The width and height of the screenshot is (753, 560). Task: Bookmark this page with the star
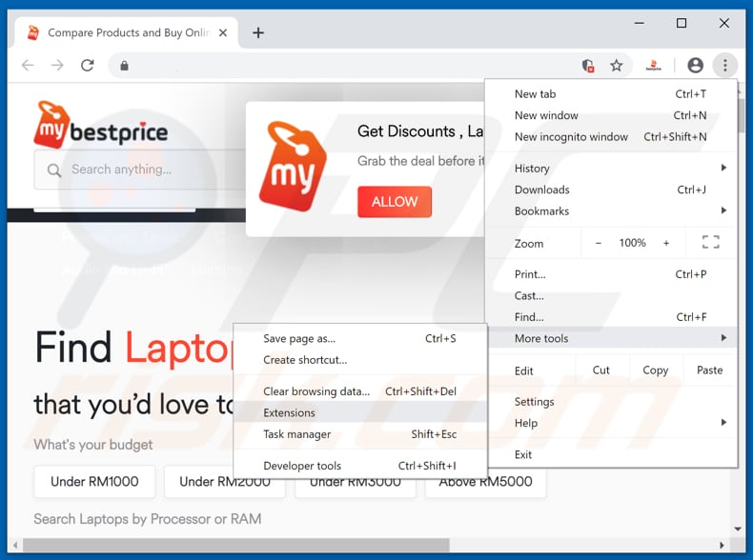(x=617, y=66)
